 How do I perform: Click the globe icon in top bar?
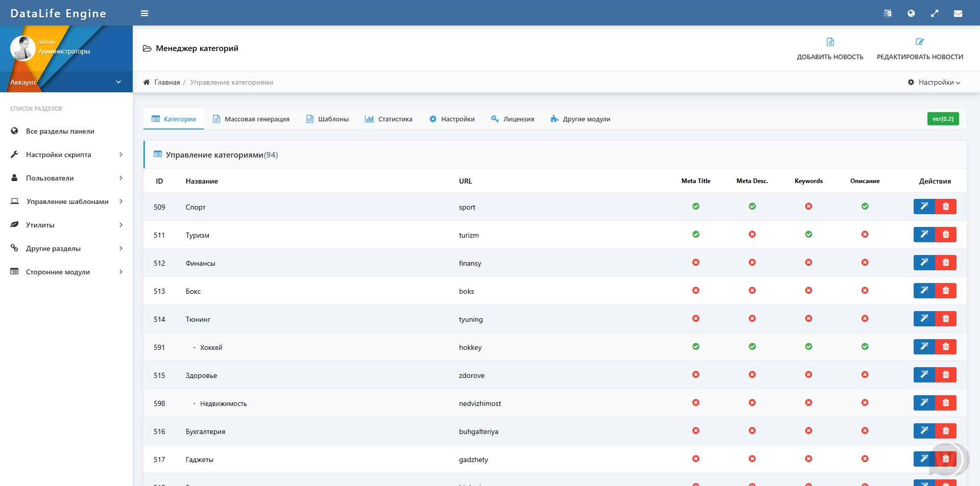(911, 14)
